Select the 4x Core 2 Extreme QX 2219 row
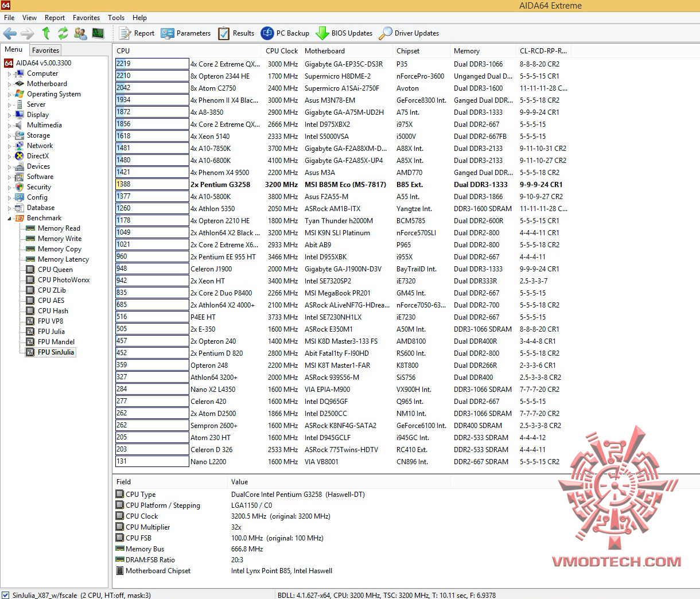The width and height of the screenshot is (700, 599). click(x=343, y=64)
